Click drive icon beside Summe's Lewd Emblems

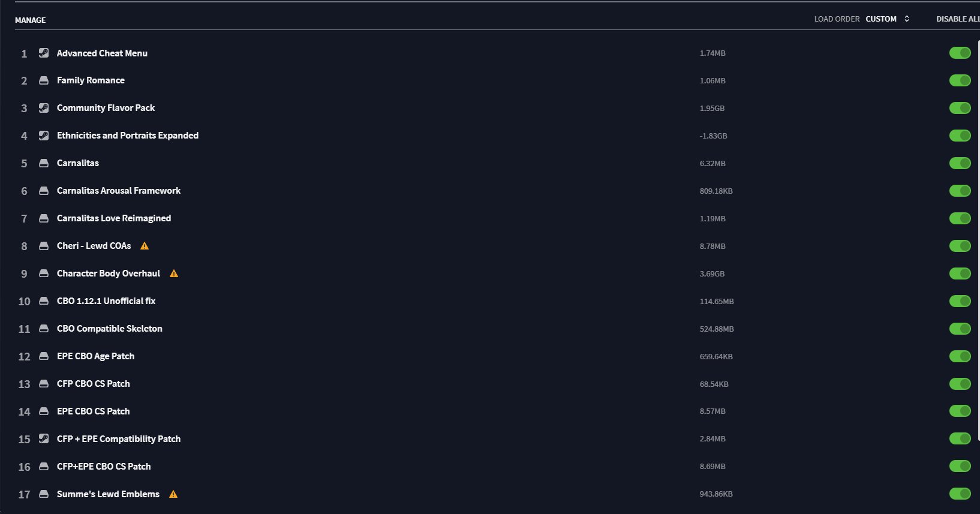(44, 494)
